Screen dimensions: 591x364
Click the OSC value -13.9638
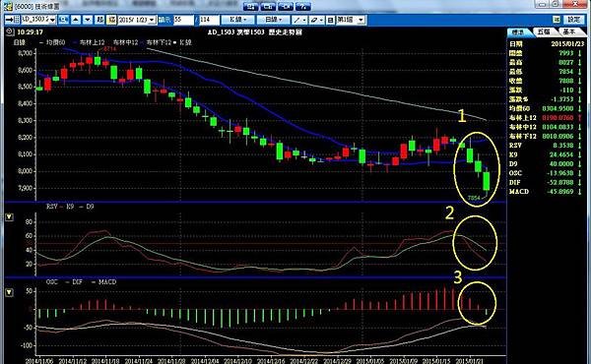point(560,173)
